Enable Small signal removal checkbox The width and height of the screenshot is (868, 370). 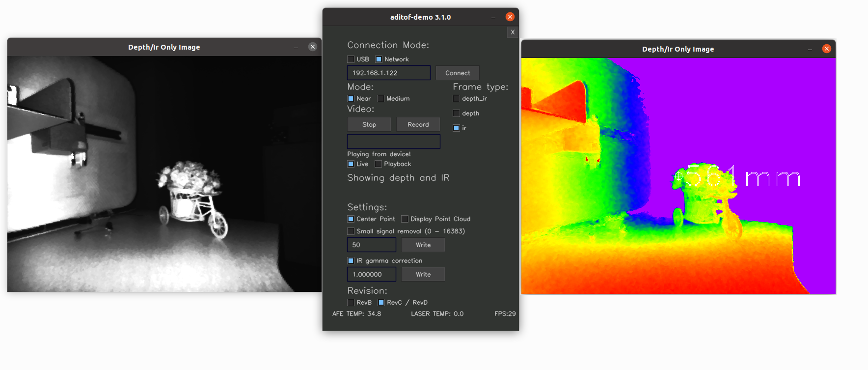click(x=351, y=231)
